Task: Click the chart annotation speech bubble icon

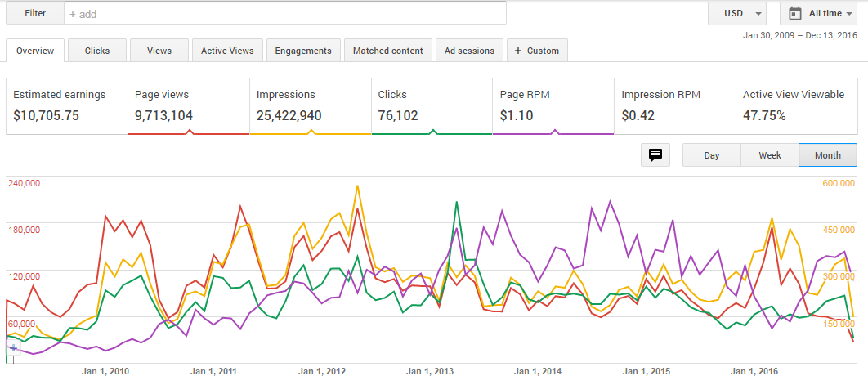Action: pos(655,154)
